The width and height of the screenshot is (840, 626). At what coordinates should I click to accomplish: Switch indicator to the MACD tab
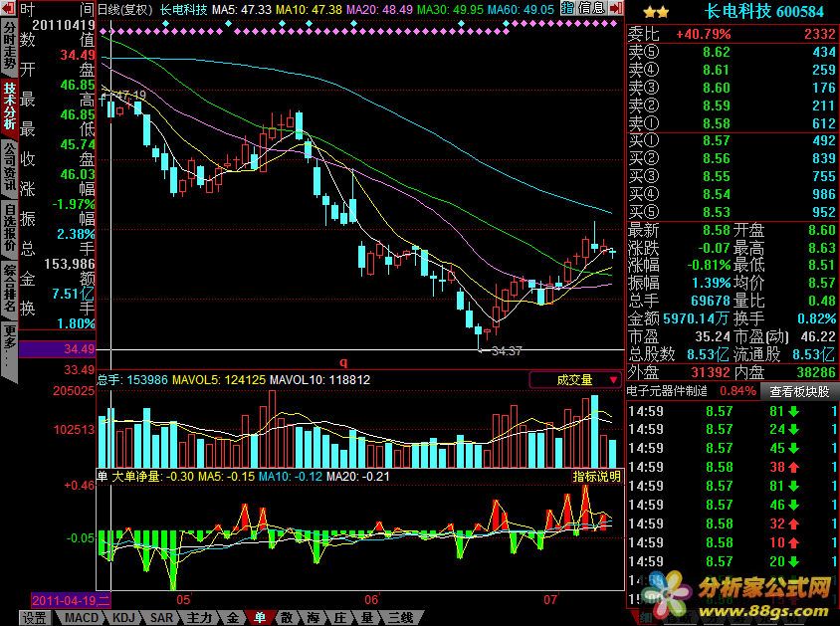82,618
